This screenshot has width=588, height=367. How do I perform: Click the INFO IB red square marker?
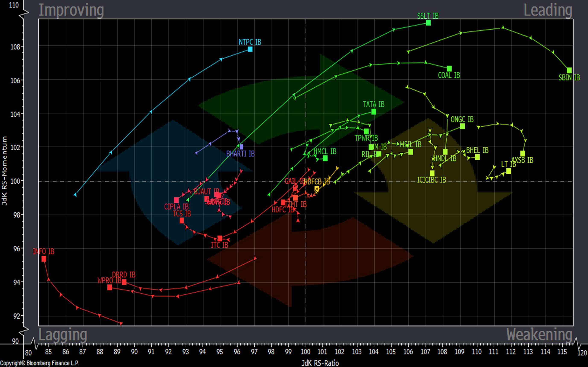click(x=44, y=259)
